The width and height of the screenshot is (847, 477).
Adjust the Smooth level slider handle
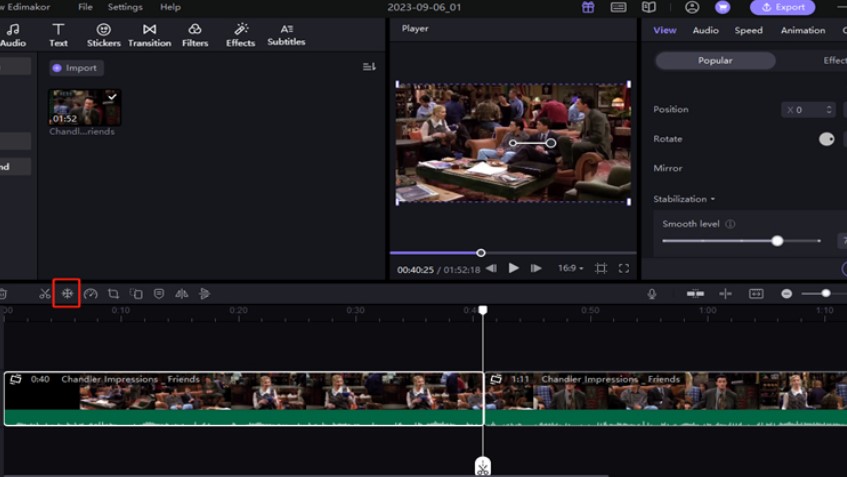(777, 241)
